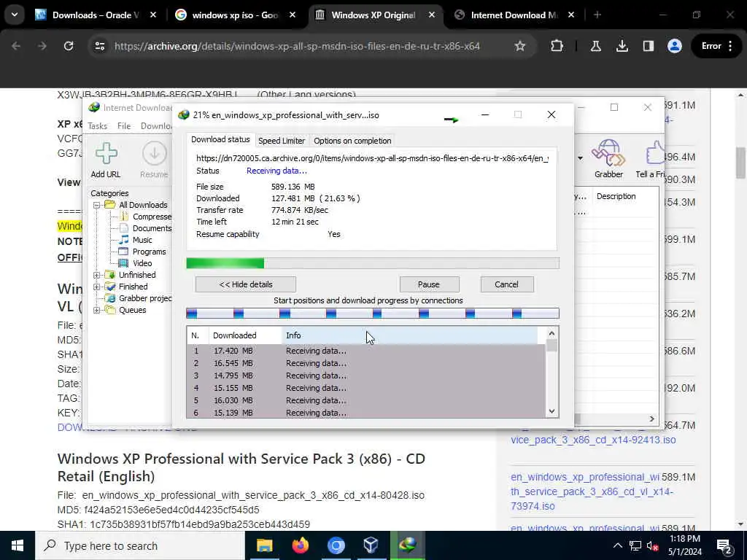Screen dimensions: 747x560
Task: Expand the Queues category
Action: click(97, 311)
